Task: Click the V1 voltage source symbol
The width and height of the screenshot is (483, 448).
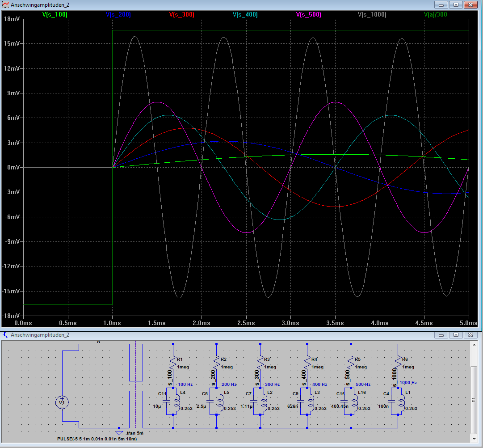Action: point(62,402)
